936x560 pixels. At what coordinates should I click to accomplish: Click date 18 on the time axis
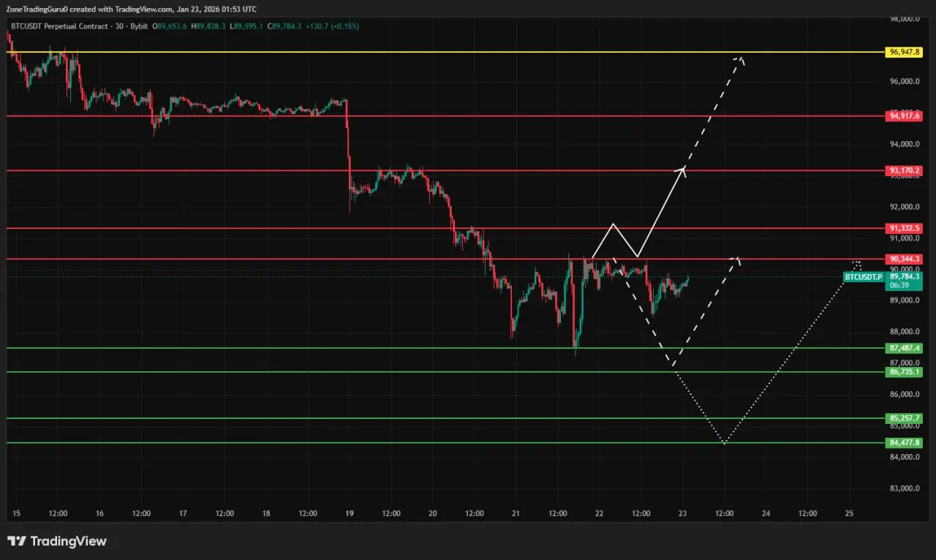(x=266, y=514)
